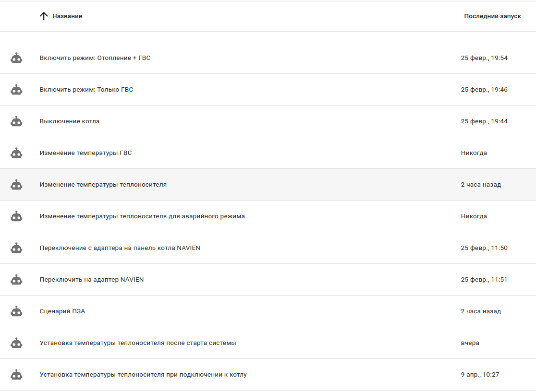Click robot icon for 'Установка температуры теплоносителя после старта системы'
Screen dimensions: 536x392
coord(17,343)
